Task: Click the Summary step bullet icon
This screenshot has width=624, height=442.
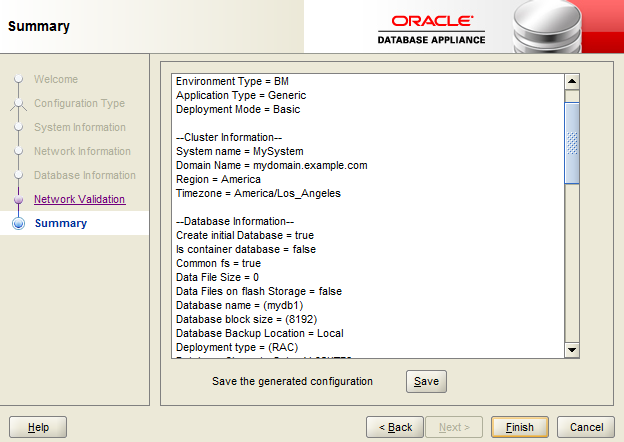Action: click(x=18, y=223)
